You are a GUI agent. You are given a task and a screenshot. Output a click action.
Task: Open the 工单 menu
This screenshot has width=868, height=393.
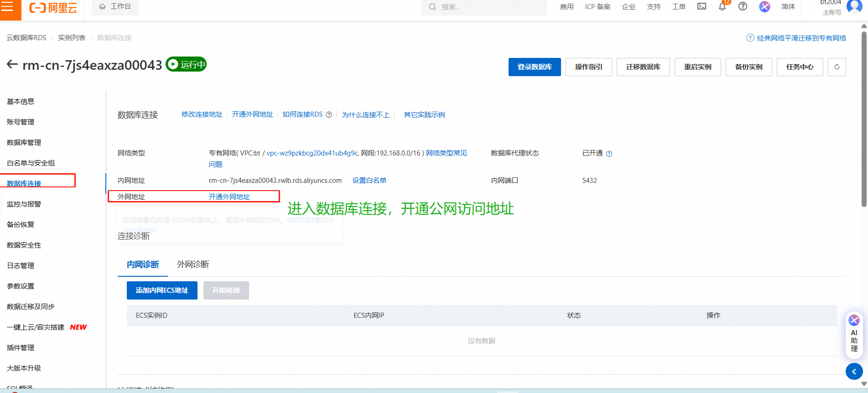click(x=679, y=7)
